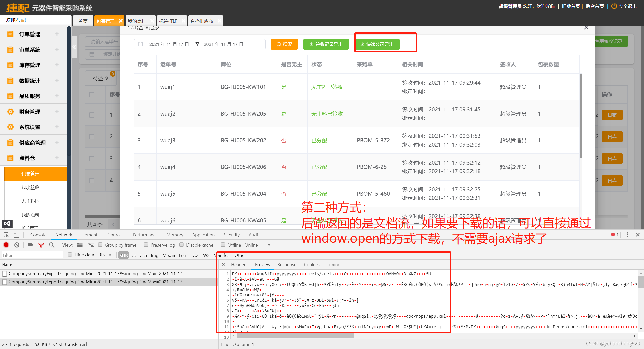Switch to the Response tab
The width and height of the screenshot is (644, 349).
(287, 264)
